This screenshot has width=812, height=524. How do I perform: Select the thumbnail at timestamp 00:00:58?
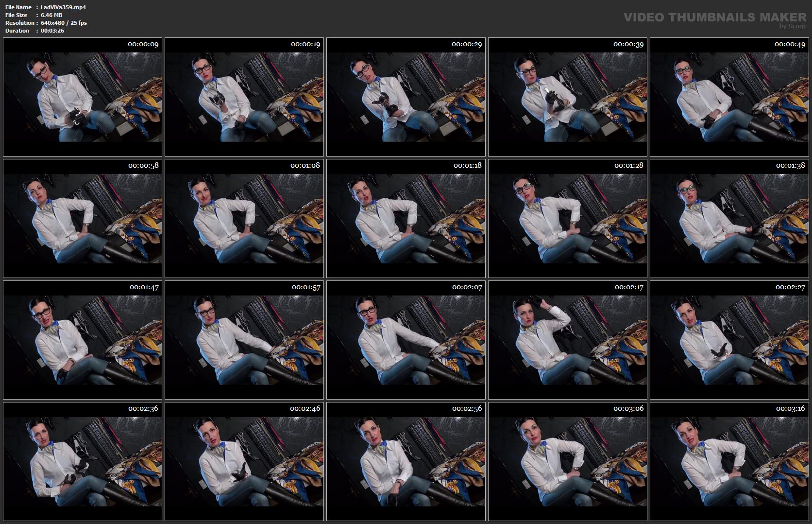pyautogui.click(x=83, y=218)
